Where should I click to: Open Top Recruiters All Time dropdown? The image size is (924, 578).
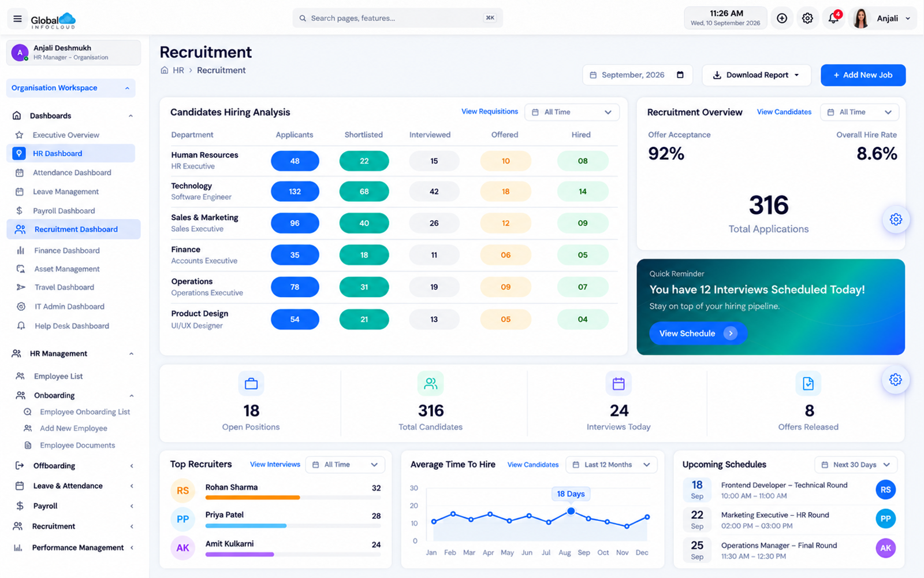click(x=345, y=465)
